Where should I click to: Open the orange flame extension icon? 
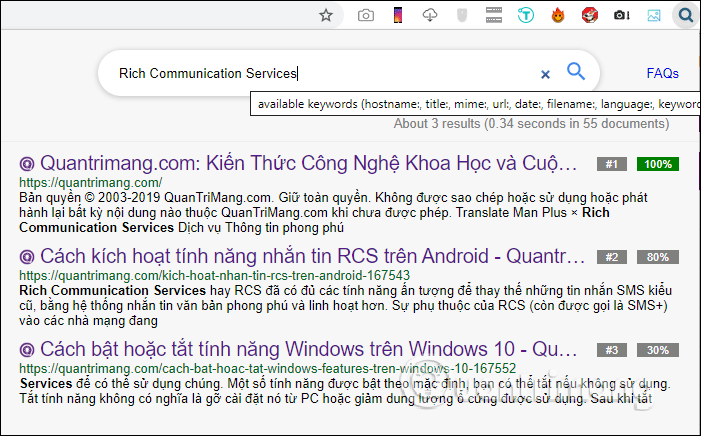pyautogui.click(x=558, y=16)
